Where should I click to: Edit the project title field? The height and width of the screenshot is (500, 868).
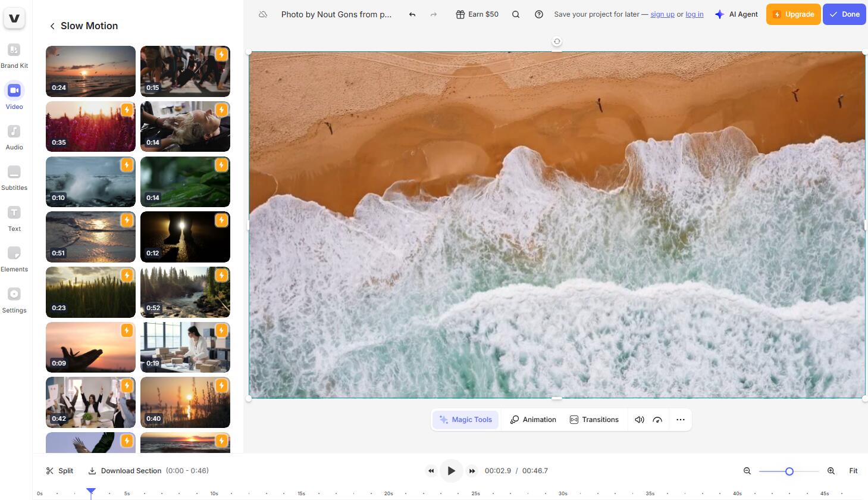point(337,14)
